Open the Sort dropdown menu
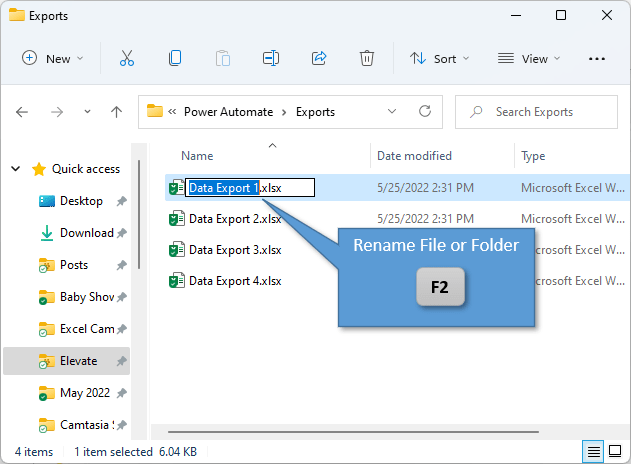 (x=439, y=59)
